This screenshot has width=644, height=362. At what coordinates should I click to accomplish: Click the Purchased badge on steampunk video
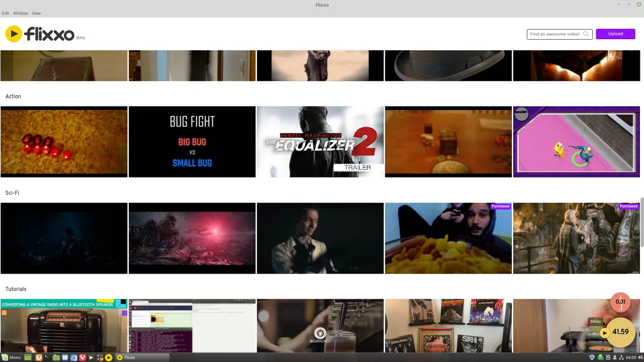coord(629,206)
